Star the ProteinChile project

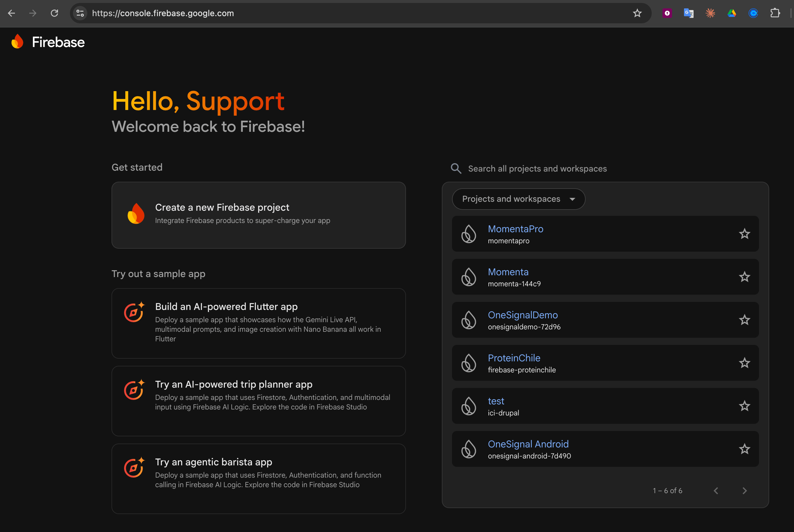click(744, 363)
